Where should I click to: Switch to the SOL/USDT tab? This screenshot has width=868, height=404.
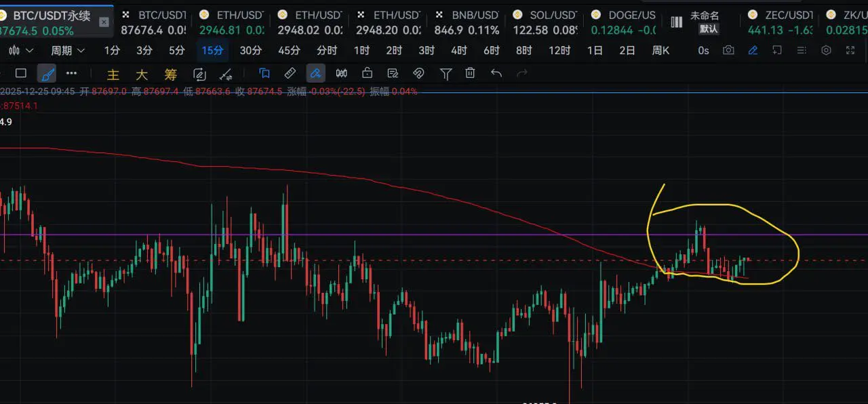coord(545,22)
